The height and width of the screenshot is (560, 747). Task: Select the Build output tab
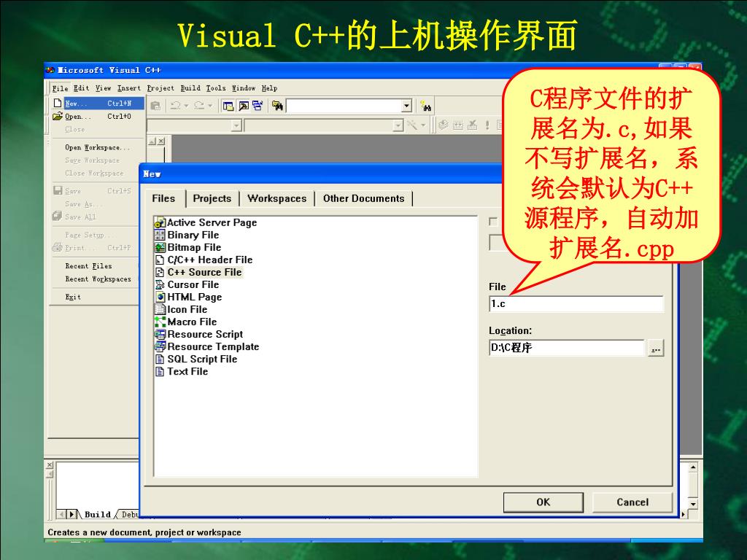[97, 514]
